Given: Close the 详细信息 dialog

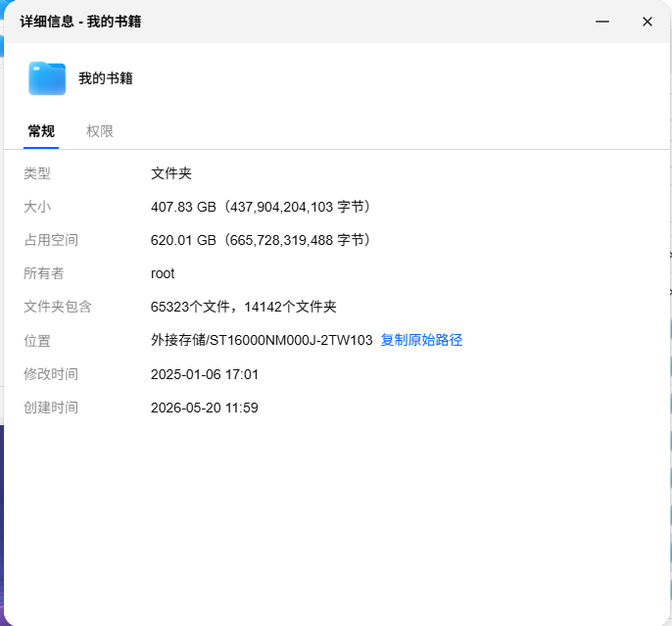Looking at the screenshot, I should (x=648, y=22).
